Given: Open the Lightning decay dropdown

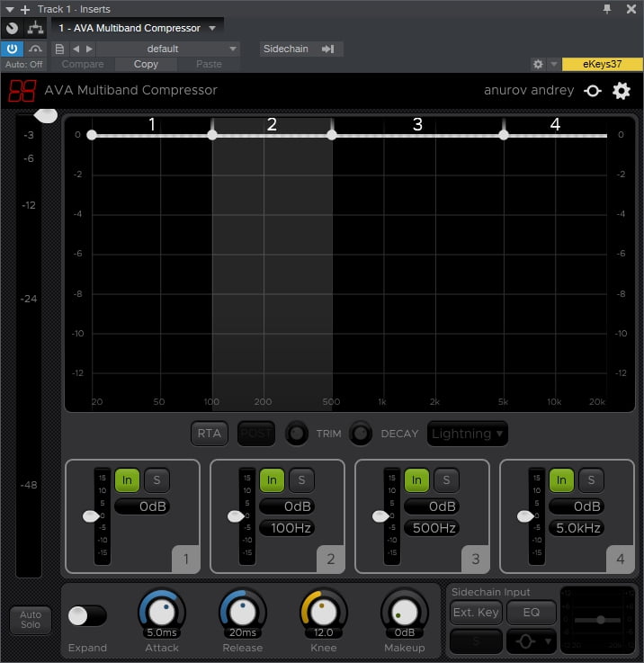Looking at the screenshot, I should 467,434.
